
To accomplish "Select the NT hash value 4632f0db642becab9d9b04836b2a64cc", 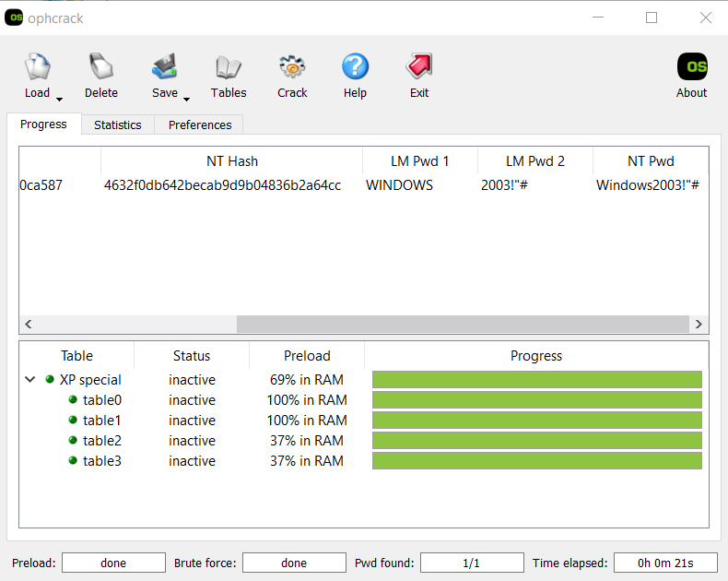I will pos(222,185).
